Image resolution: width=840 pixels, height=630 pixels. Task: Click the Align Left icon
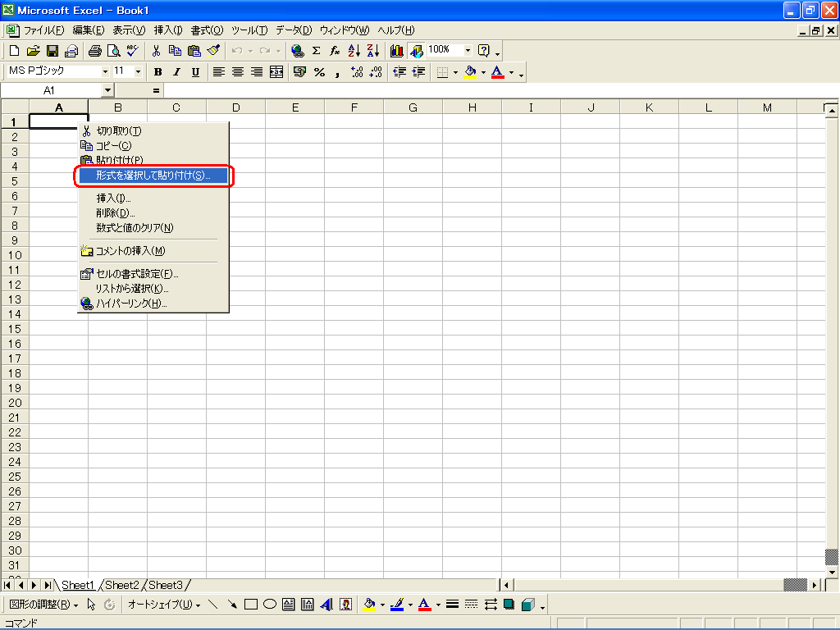(218, 72)
